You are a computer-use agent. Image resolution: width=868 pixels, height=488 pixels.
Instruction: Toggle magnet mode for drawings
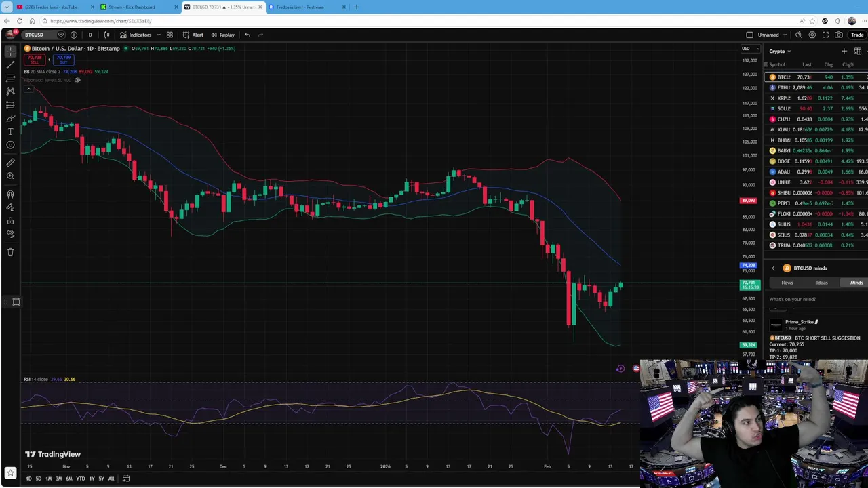pyautogui.click(x=10, y=195)
